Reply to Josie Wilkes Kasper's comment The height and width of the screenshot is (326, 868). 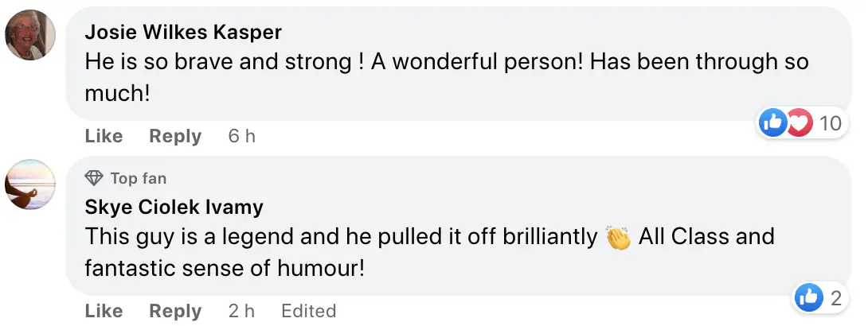175,137
